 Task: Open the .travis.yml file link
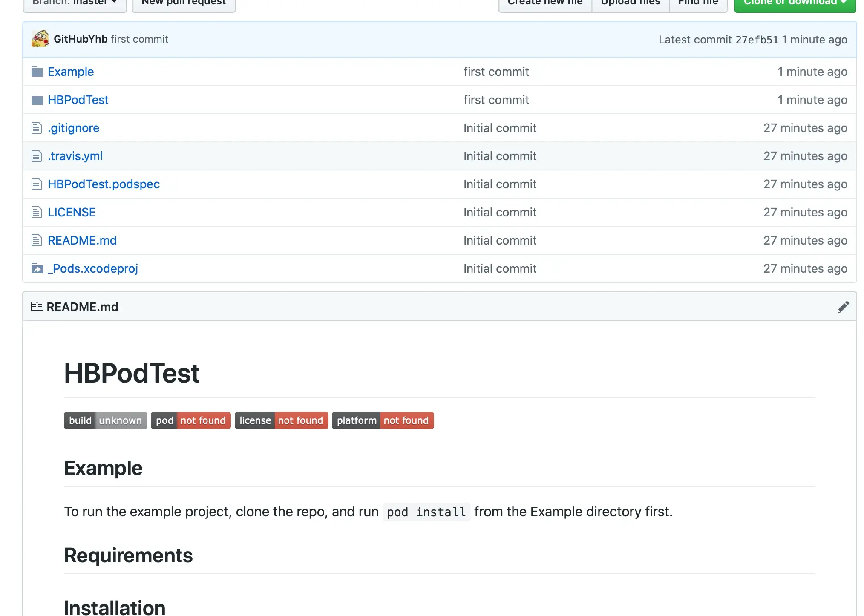[x=75, y=156]
